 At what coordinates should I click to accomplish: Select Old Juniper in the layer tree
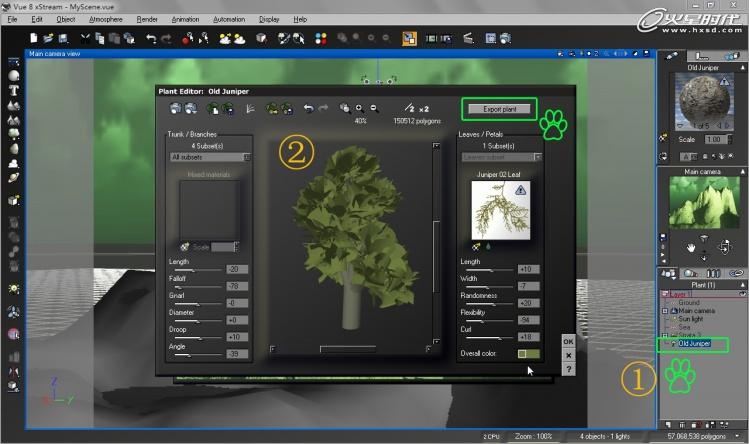pyautogui.click(x=694, y=344)
